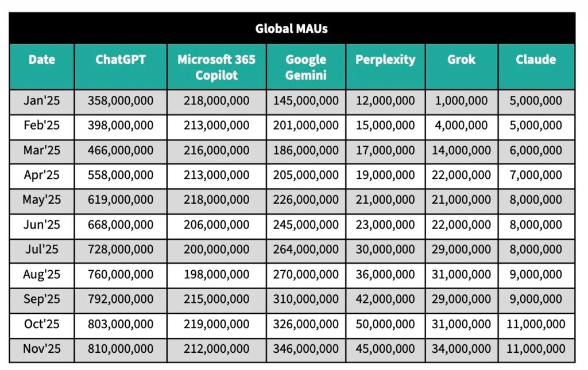The height and width of the screenshot is (370, 588).
Task: Click ChatGPT's 358,000,000 value
Action: [x=121, y=102]
